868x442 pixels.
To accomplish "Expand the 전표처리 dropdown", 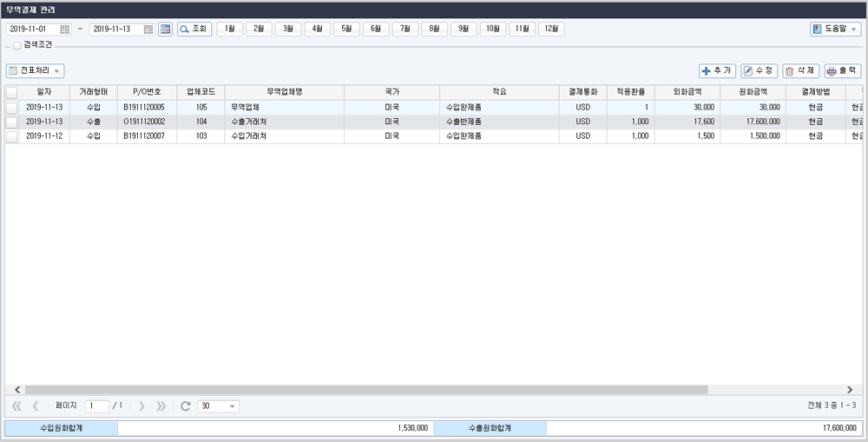I will click(x=36, y=71).
